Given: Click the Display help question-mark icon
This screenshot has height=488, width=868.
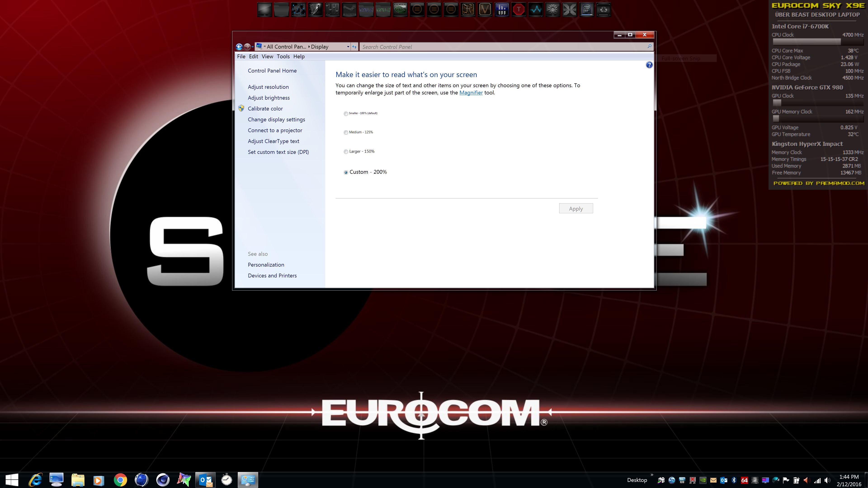Looking at the screenshot, I should 649,65.
